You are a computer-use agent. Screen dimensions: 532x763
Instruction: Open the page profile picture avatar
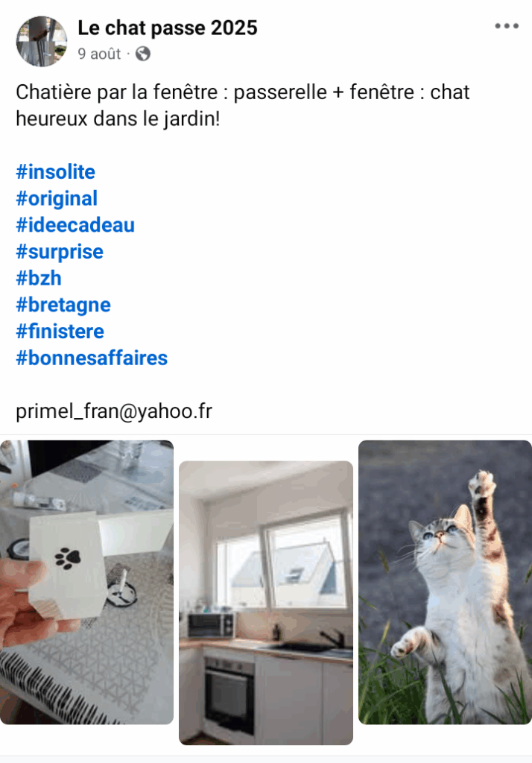pos(42,41)
